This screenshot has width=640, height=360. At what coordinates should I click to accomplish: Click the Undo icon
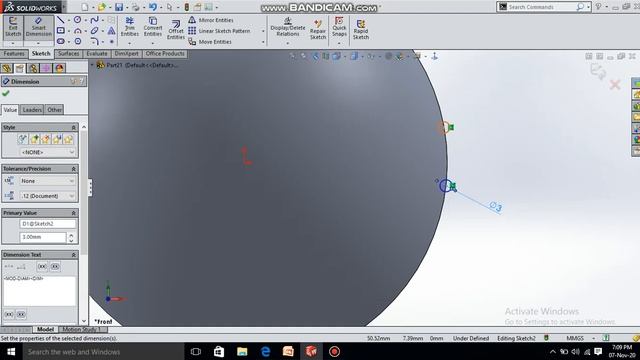coord(153,7)
